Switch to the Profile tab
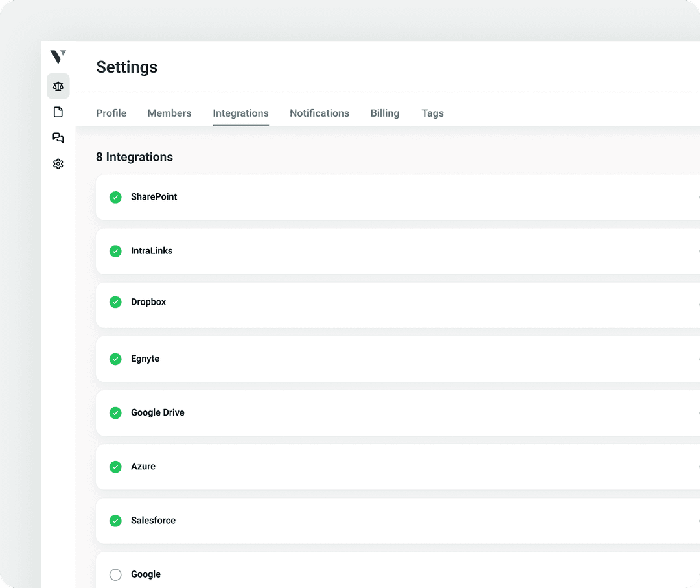The width and height of the screenshot is (700, 588). [x=111, y=113]
